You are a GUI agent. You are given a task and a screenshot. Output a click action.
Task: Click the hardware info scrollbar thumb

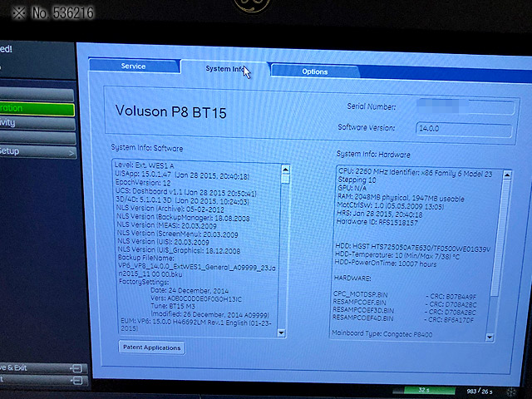tap(501, 238)
